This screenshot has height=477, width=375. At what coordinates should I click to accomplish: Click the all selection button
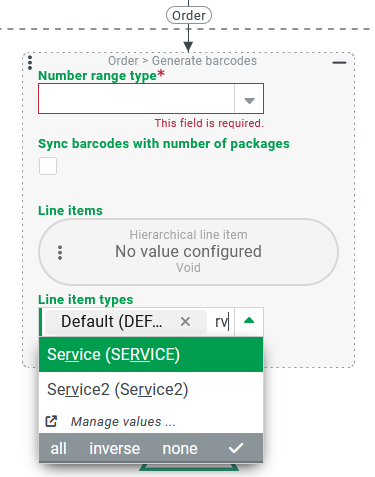pyautogui.click(x=58, y=448)
